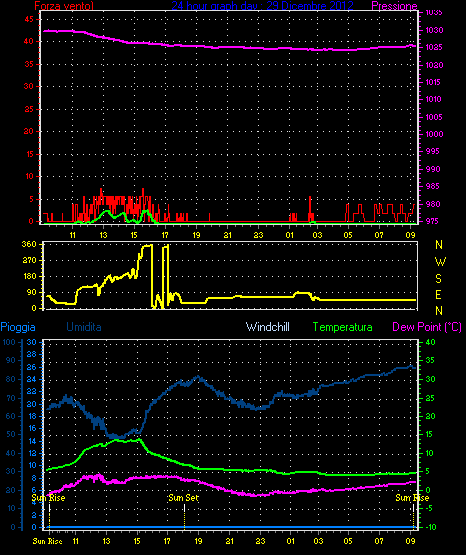Select compass letter E beside direction graph
Screen dimensions: 466x555
tap(438, 294)
